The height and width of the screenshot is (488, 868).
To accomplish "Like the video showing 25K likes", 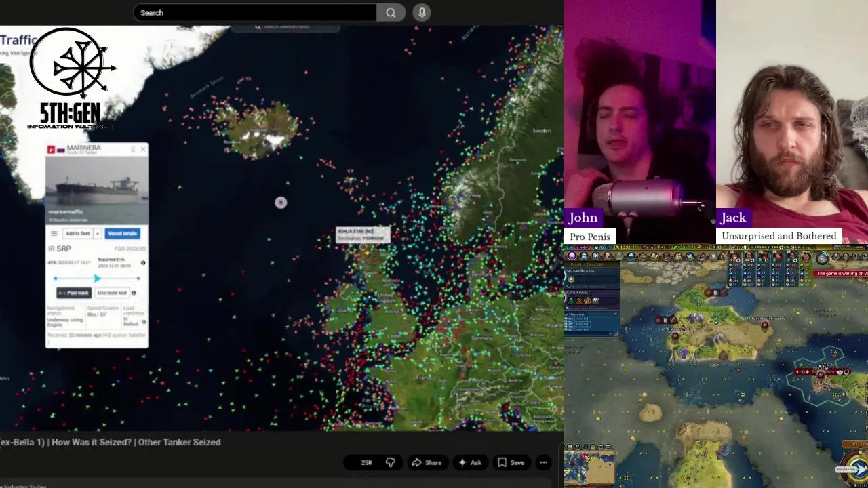I will (362, 462).
